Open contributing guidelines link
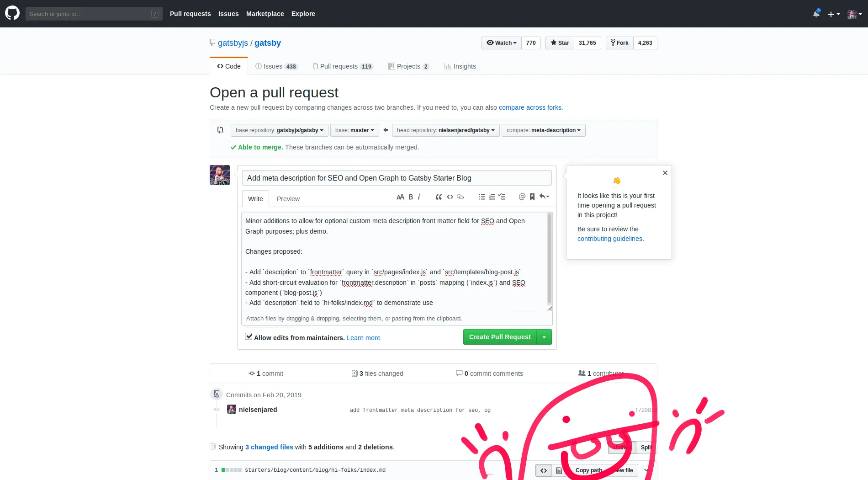 click(x=610, y=239)
